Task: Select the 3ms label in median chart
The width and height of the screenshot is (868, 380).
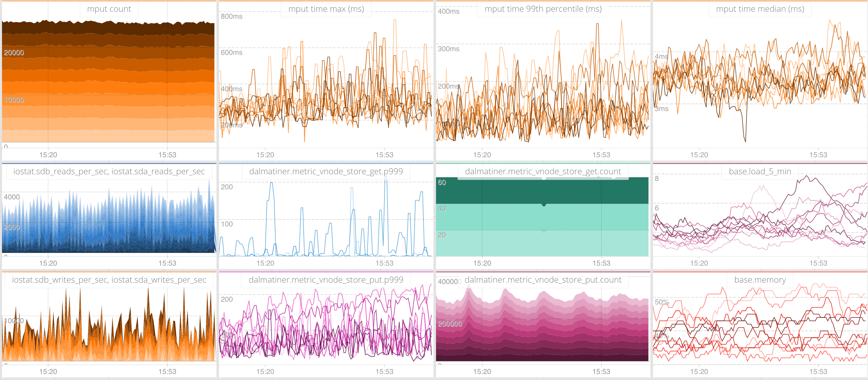Action: [x=661, y=109]
